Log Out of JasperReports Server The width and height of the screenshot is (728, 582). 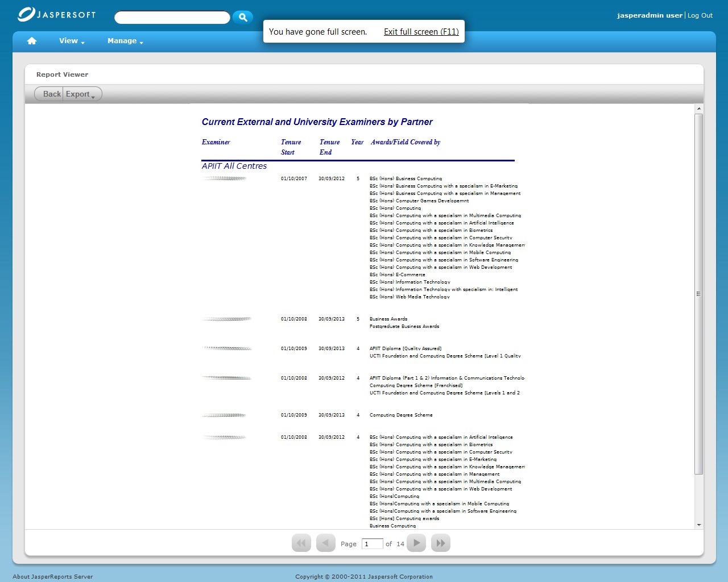coord(700,15)
